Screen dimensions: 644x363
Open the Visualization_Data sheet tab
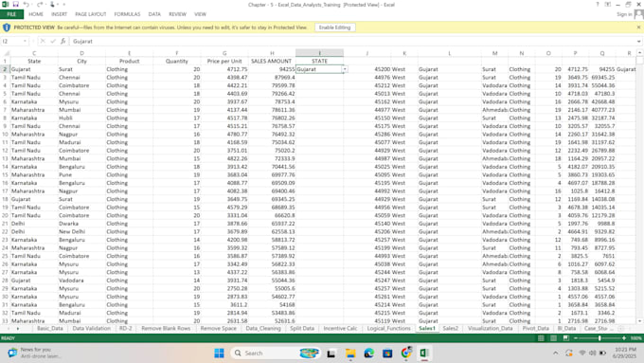tap(490, 329)
